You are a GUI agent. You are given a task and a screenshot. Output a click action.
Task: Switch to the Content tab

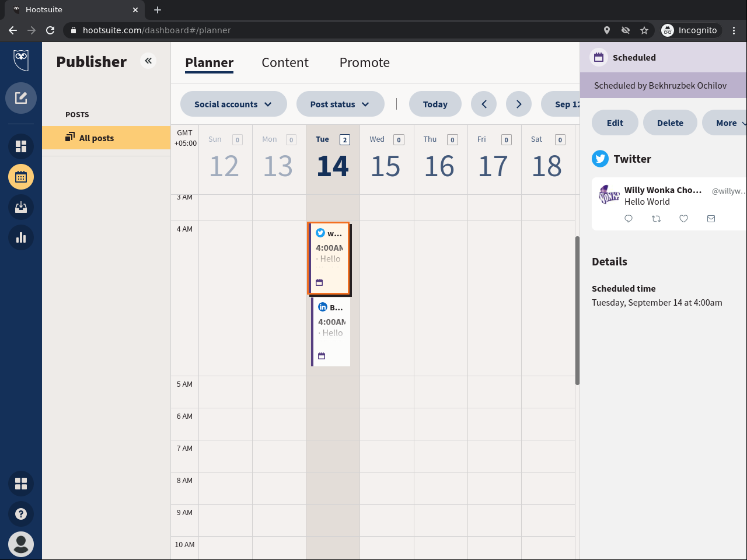[285, 63]
